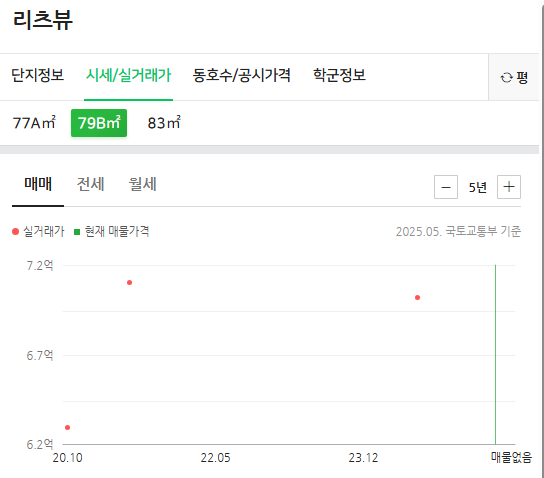Screen dimensions: 544x478
Task: Click the 20.10 x-axis label
Action: 68,458
